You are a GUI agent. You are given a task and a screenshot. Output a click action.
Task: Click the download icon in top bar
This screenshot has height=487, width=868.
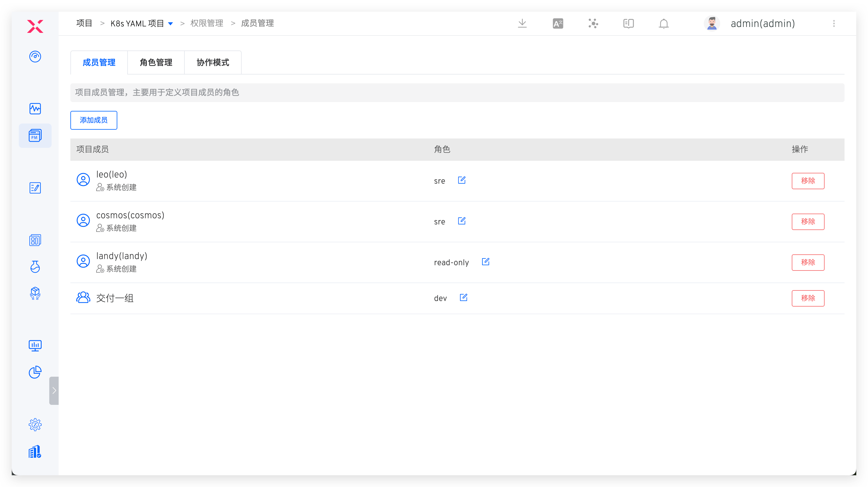(x=522, y=23)
